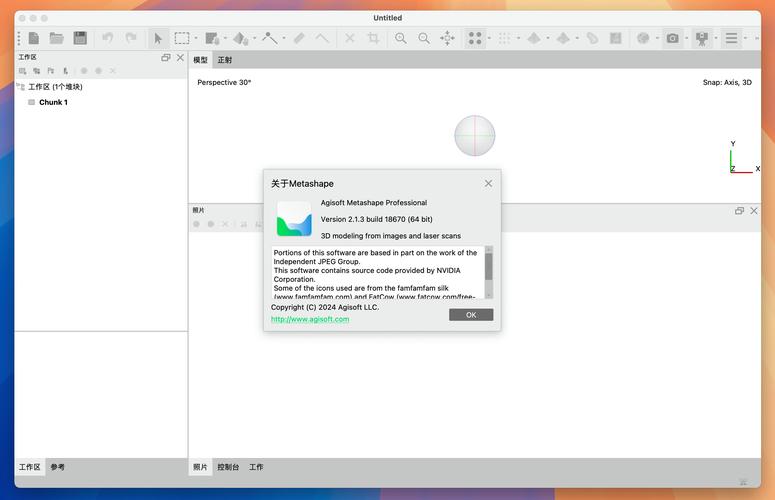Image resolution: width=775 pixels, height=500 pixels.
Task: Open dropdown beside Draw Polyline tool
Action: coord(284,38)
